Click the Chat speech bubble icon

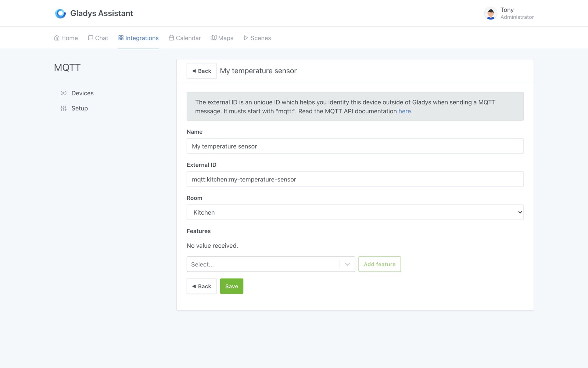pos(90,37)
